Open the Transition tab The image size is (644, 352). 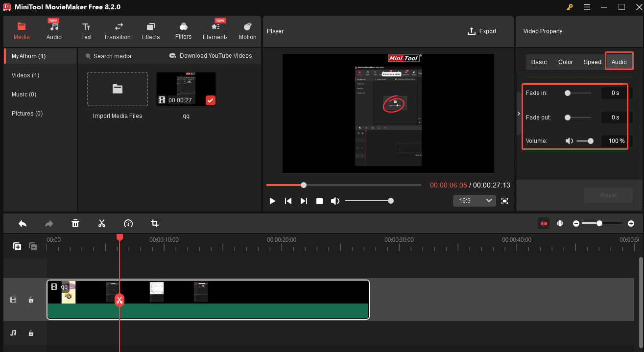tap(117, 31)
